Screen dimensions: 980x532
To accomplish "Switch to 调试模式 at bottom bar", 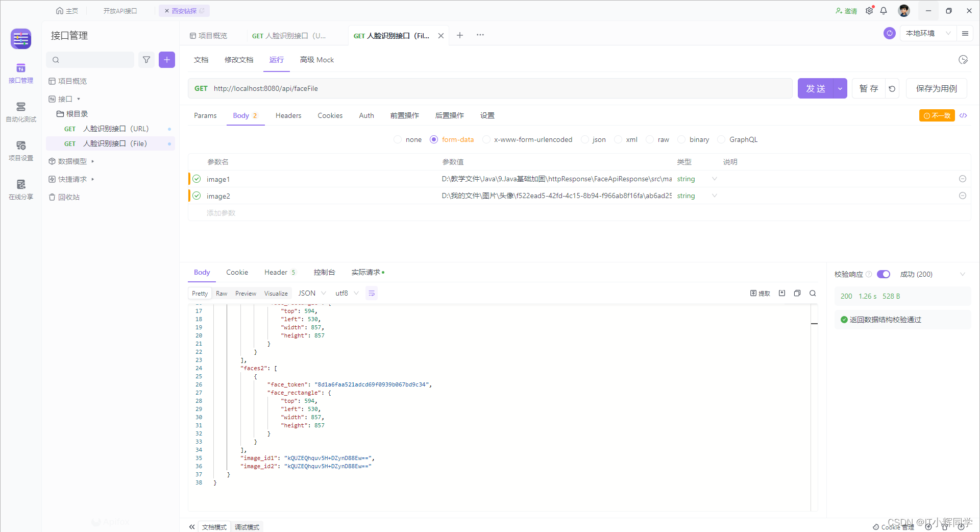I will pyautogui.click(x=247, y=527).
